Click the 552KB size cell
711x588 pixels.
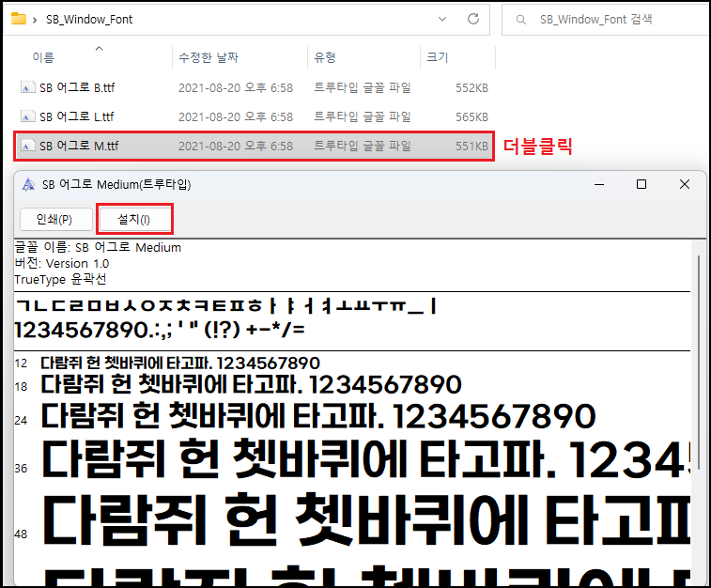471,88
